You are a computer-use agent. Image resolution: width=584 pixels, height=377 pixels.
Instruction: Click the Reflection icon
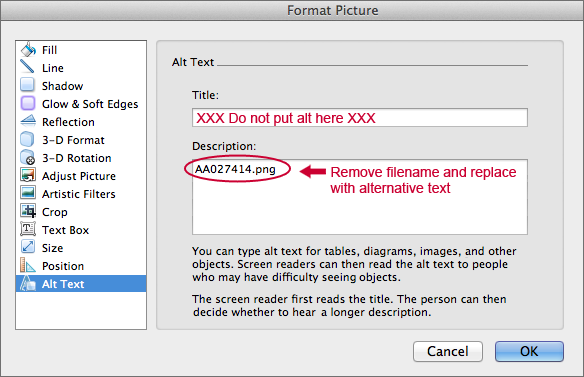pyautogui.click(x=28, y=121)
